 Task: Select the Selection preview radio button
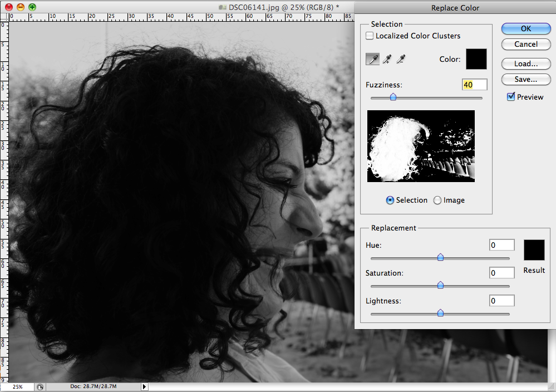click(390, 200)
